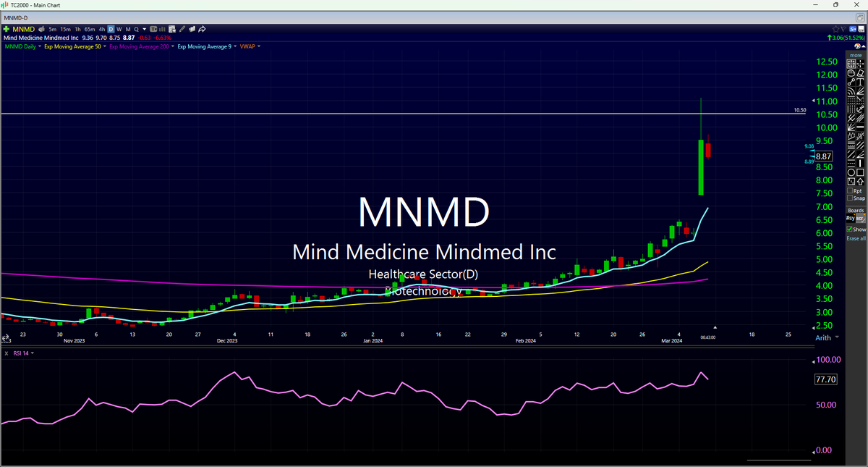
Task: Click the star favorite icon top right
Action: pyautogui.click(x=835, y=29)
